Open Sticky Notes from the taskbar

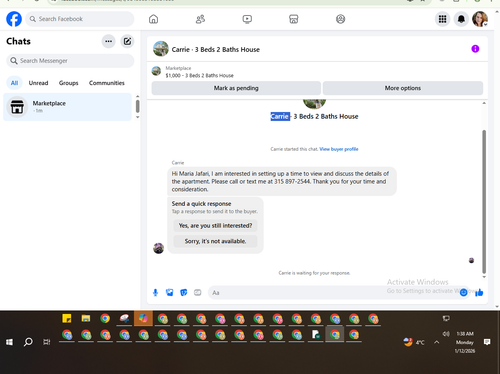(67, 319)
